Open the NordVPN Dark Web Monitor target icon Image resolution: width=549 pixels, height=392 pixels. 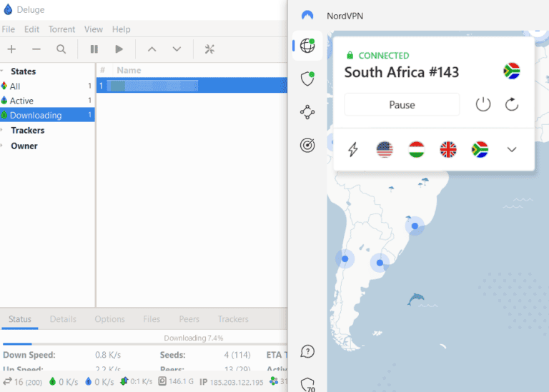(307, 145)
